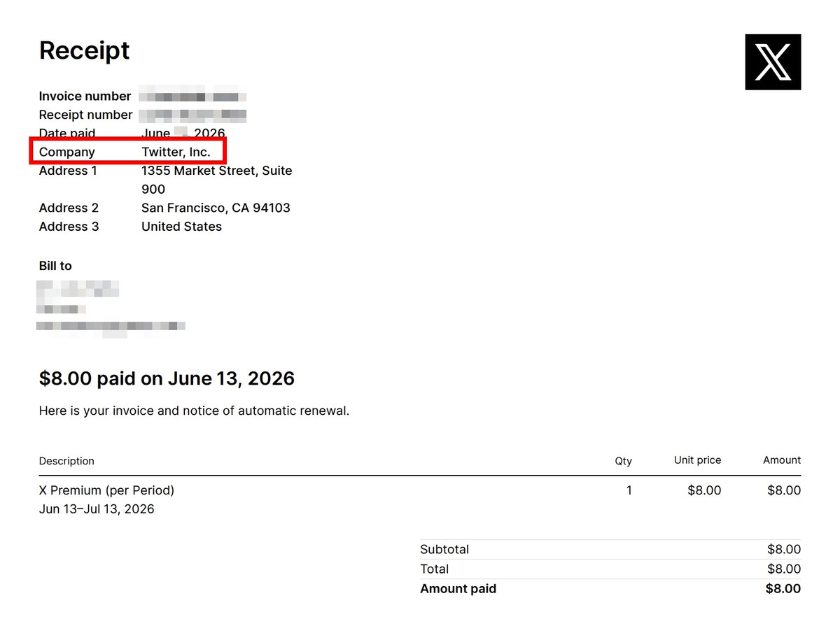The width and height of the screenshot is (840, 626).
Task: Click the X logo
Action: tap(773, 62)
